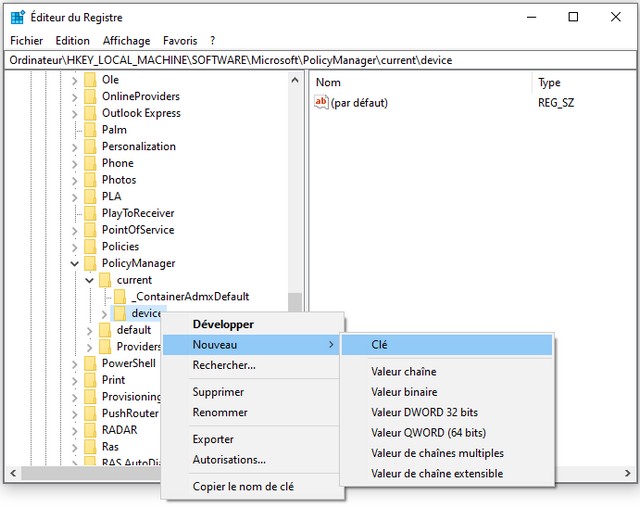Click the folder icon next to PowerShell
Image resolution: width=640 pixels, height=508 pixels.
[x=90, y=363]
